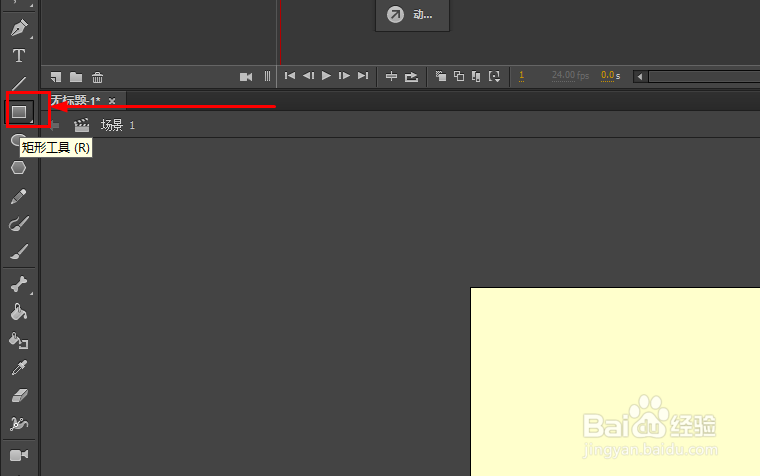Select the Ink Bottle tool
The image size is (760, 476).
pyautogui.click(x=19, y=340)
